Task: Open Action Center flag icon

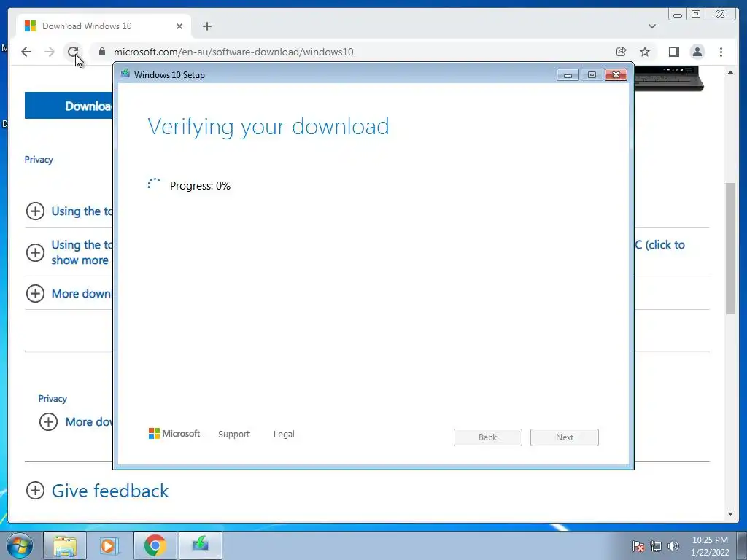Action: [x=638, y=546]
